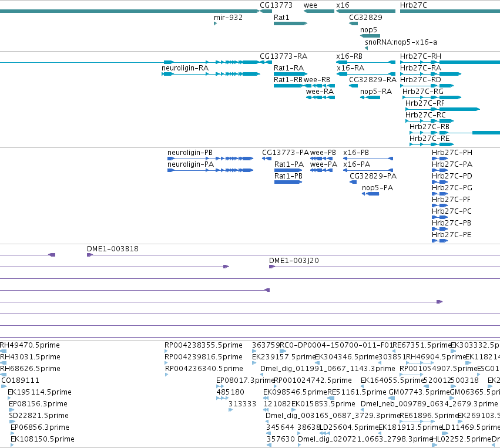500x448 pixels.
Task: Select the Hrb27C-RD transcript label
Action: [x=421, y=80]
